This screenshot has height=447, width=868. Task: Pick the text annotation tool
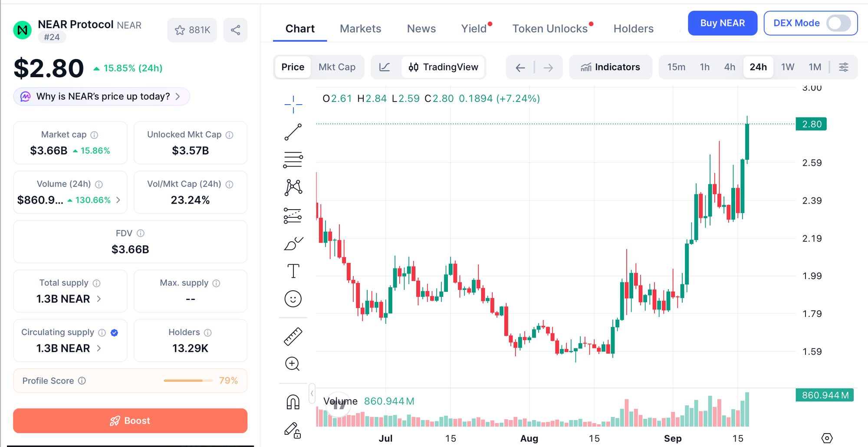coord(293,271)
